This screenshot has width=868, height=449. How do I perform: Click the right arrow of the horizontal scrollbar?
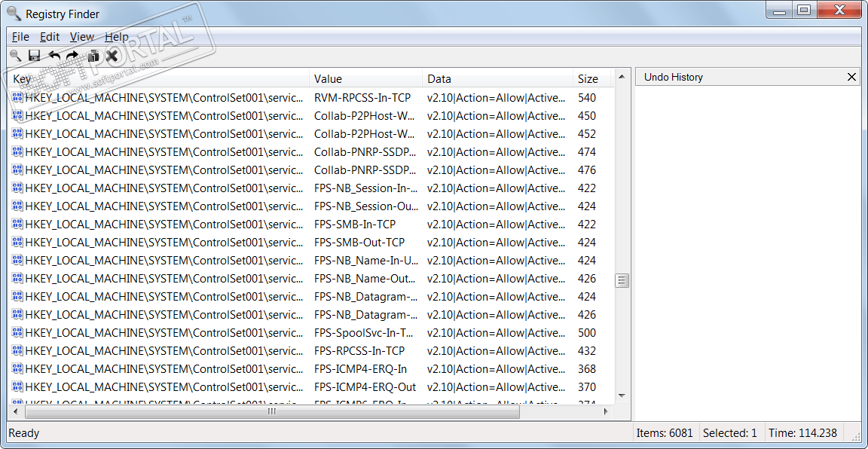click(606, 412)
